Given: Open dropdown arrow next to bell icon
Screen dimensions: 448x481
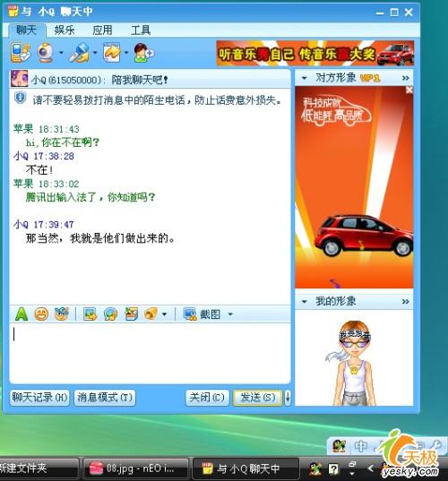Looking at the screenshot, I should pyautogui.click(x=165, y=314).
